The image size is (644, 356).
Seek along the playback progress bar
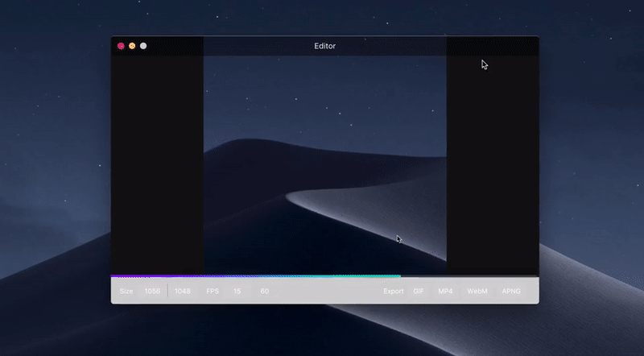tap(325, 276)
